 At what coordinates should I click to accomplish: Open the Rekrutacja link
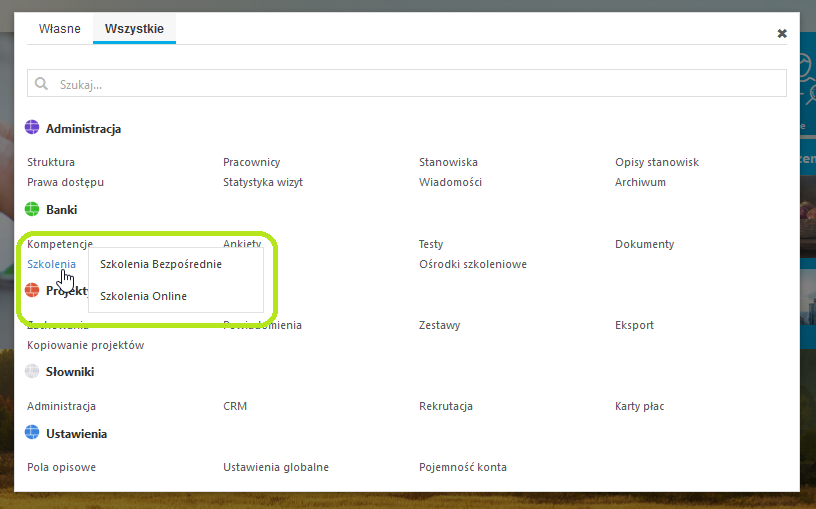(445, 406)
